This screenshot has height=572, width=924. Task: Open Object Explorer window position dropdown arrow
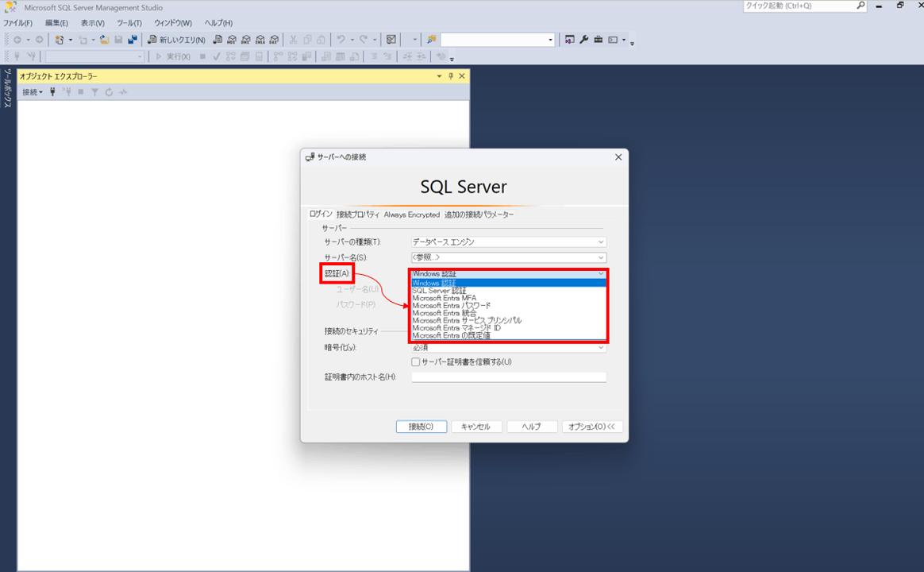coord(439,76)
